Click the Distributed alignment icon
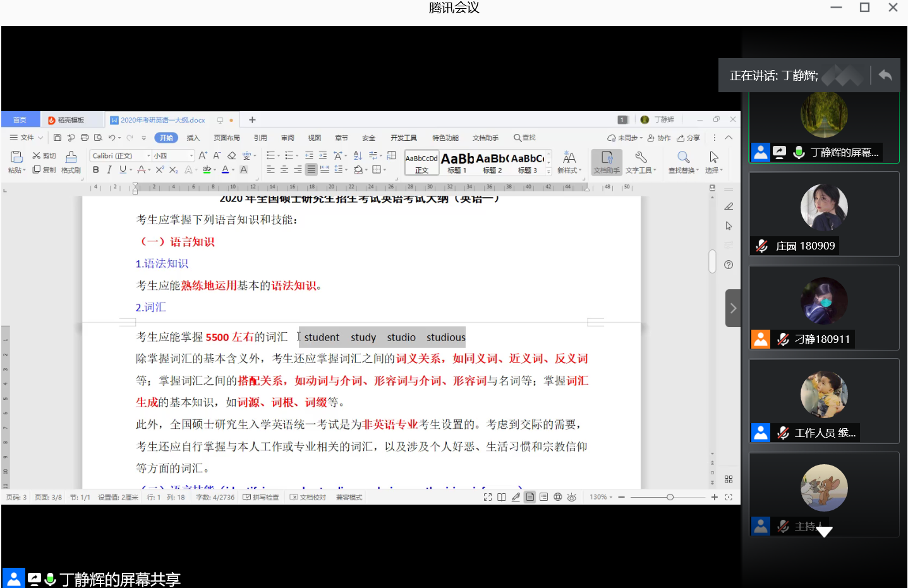Viewport: 908px width, 588px height. tap(325, 169)
